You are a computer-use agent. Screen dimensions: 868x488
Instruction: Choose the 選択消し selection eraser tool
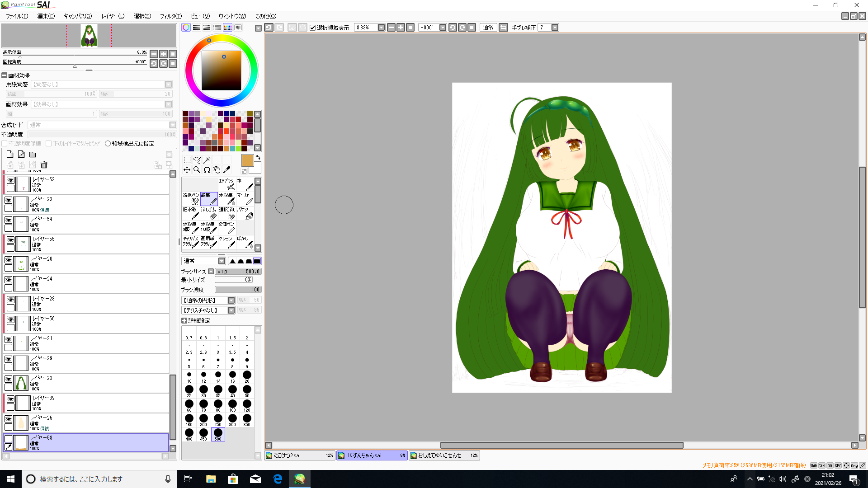pos(226,213)
